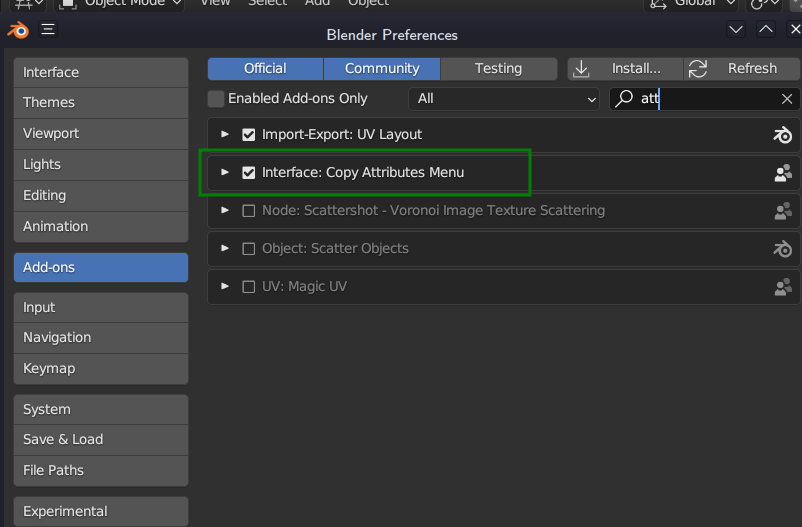Click the refresh arrows icon
802x527 pixels.
[x=698, y=69]
